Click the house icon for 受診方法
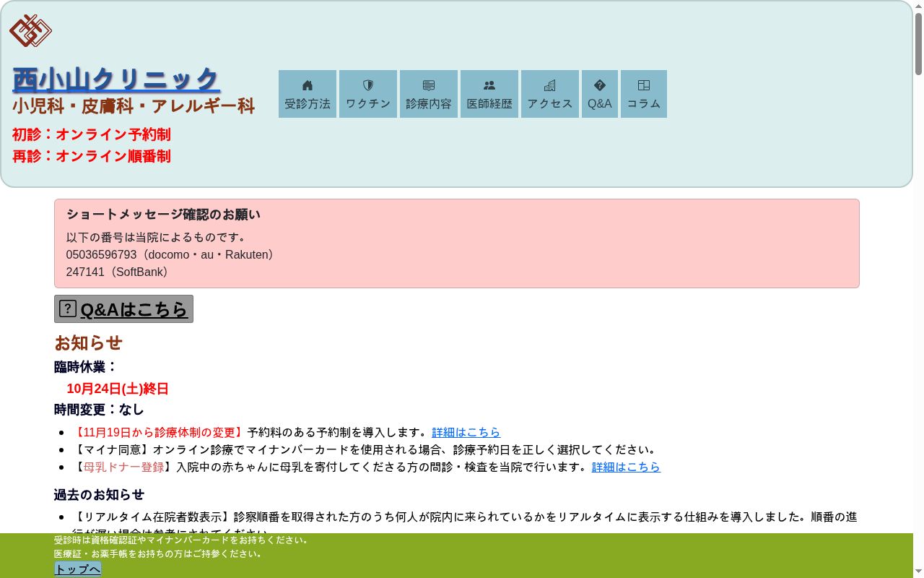This screenshot has height=578, width=924. coord(308,85)
